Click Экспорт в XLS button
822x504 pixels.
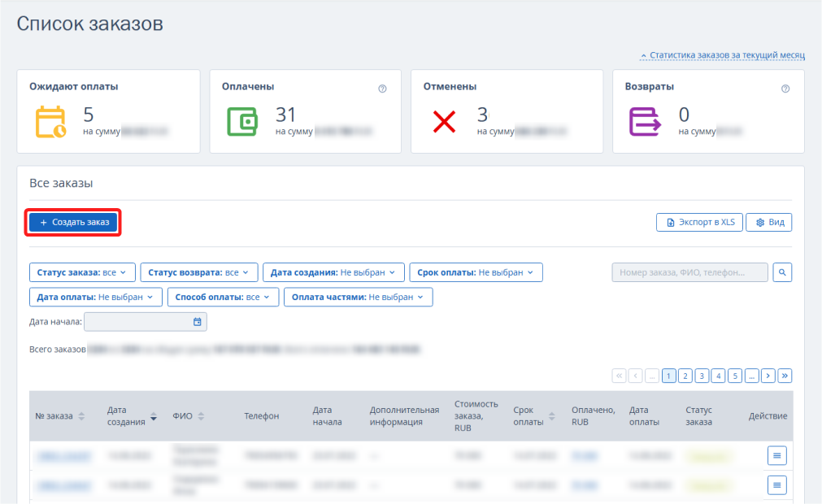coord(699,222)
